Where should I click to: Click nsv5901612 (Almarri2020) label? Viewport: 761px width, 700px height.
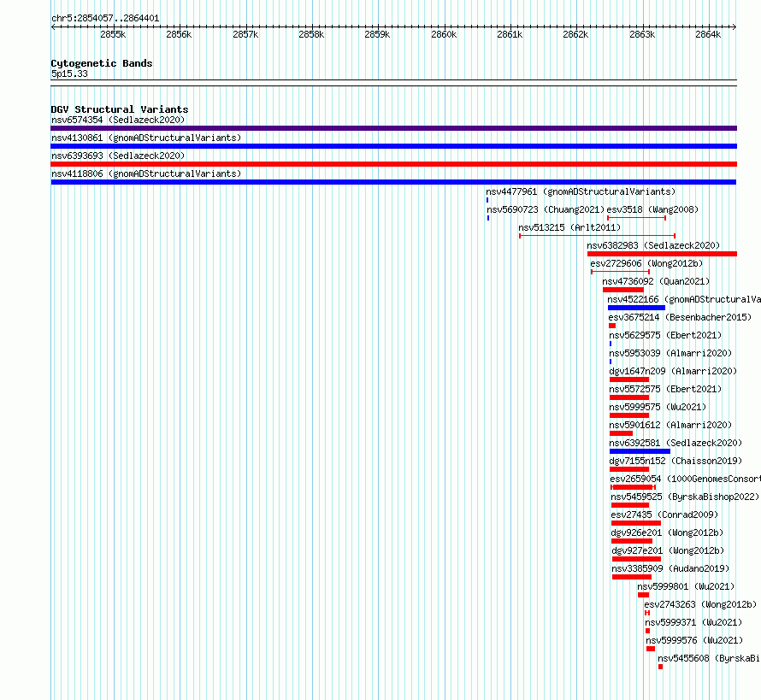(x=670, y=425)
